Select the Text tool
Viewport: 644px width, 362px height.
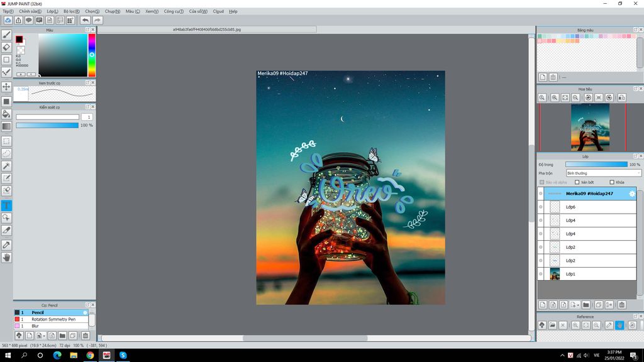6,206
